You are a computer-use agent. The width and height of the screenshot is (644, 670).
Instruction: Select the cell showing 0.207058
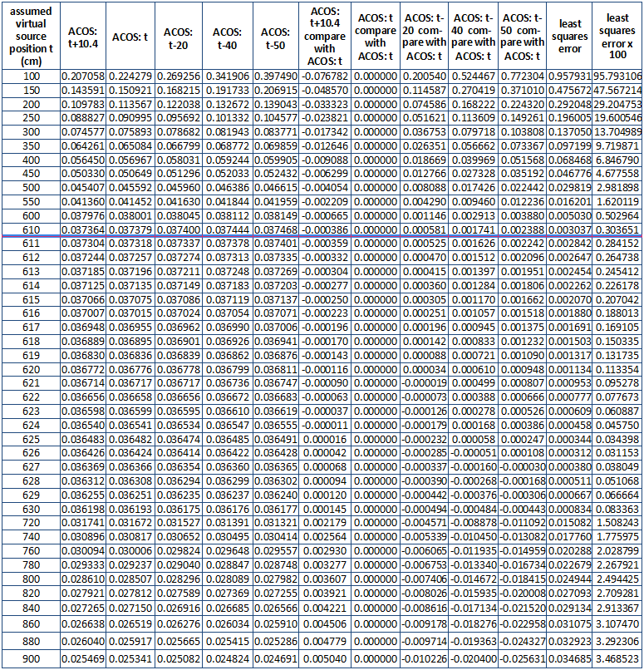(83, 76)
